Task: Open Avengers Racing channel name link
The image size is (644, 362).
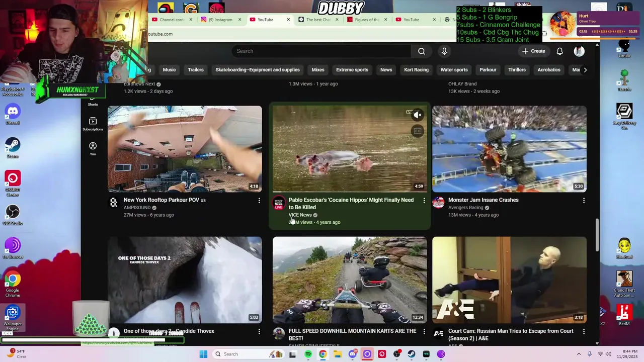Action: (465, 208)
